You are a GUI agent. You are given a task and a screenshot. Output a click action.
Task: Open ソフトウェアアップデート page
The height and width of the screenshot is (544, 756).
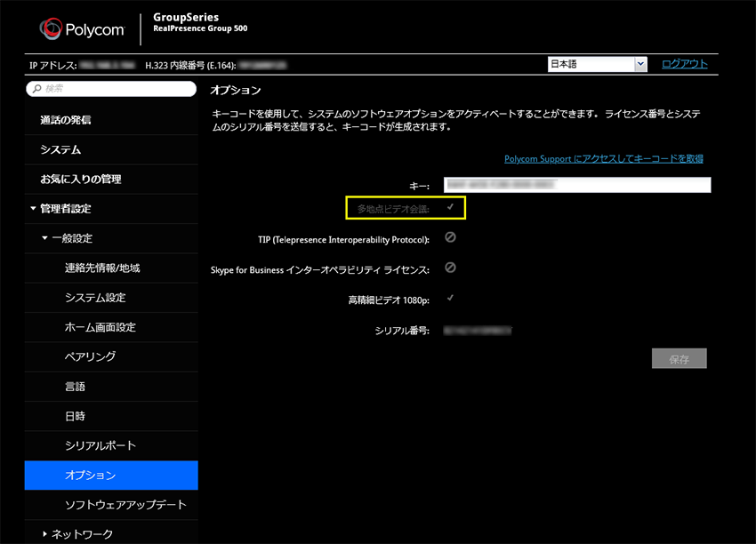(111, 505)
